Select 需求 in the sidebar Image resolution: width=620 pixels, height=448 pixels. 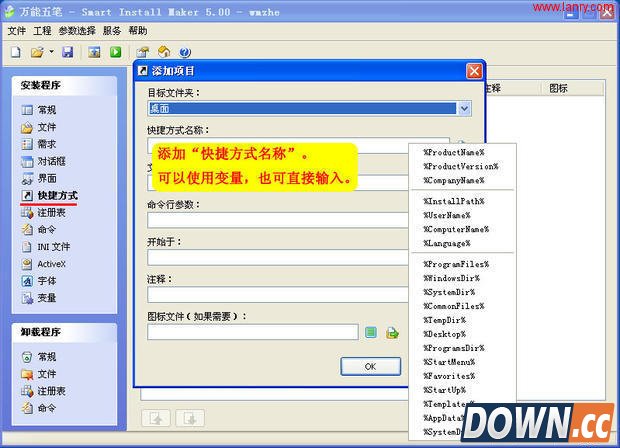tap(39, 144)
